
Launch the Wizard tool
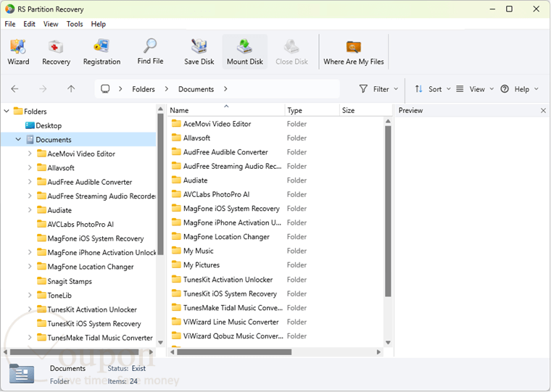18,52
